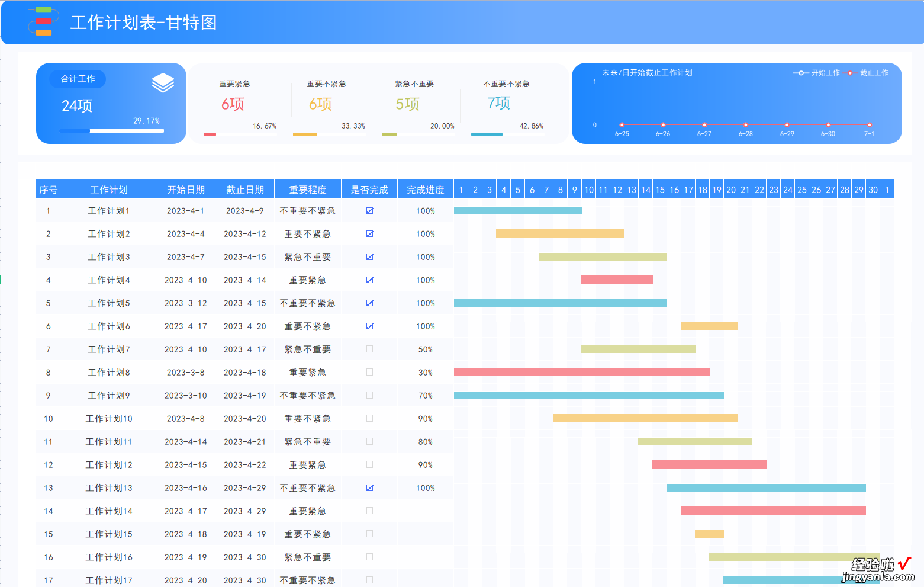Viewport: 924px width, 587px height.
Task: Check the completion box for 工作计划7
Action: click(x=369, y=349)
